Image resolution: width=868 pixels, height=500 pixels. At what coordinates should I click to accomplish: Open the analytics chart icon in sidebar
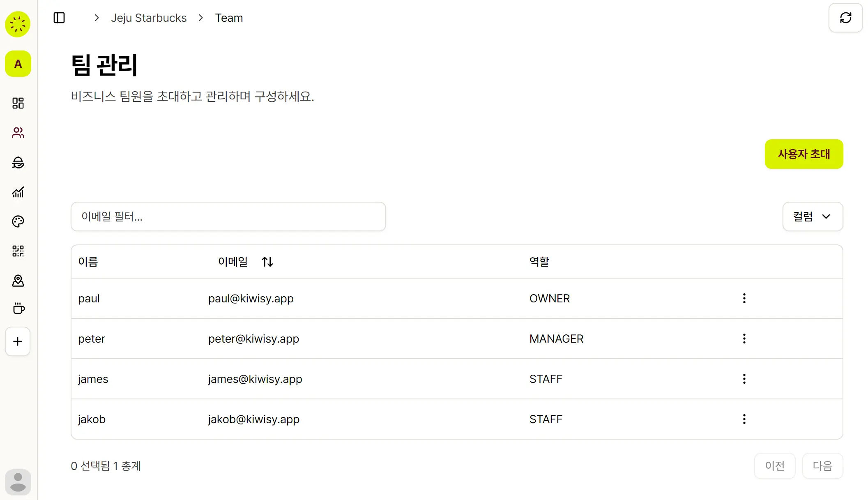(x=18, y=192)
